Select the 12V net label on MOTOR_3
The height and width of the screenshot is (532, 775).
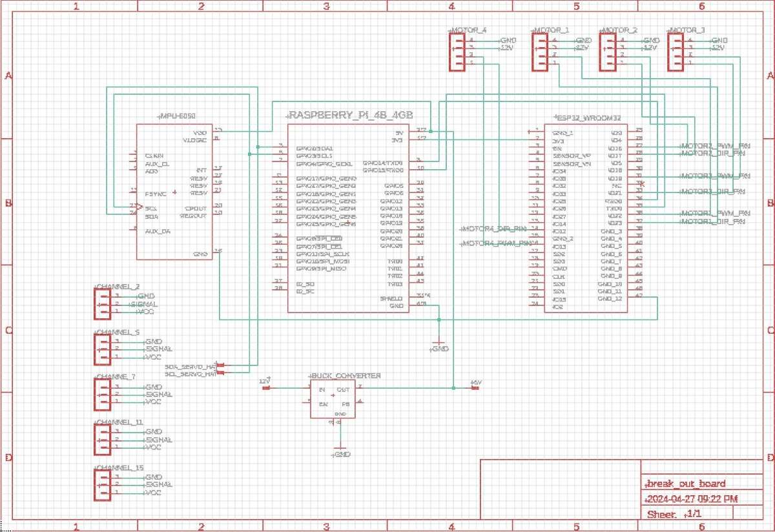click(x=718, y=48)
